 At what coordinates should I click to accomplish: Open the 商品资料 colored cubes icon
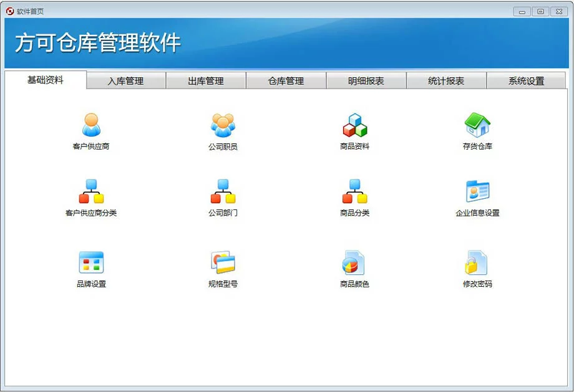(x=355, y=125)
